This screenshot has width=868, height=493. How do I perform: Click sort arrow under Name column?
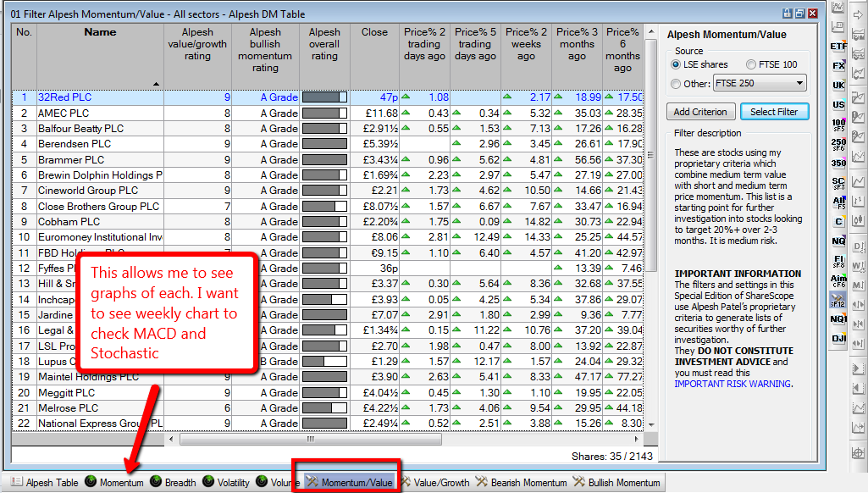156,84
